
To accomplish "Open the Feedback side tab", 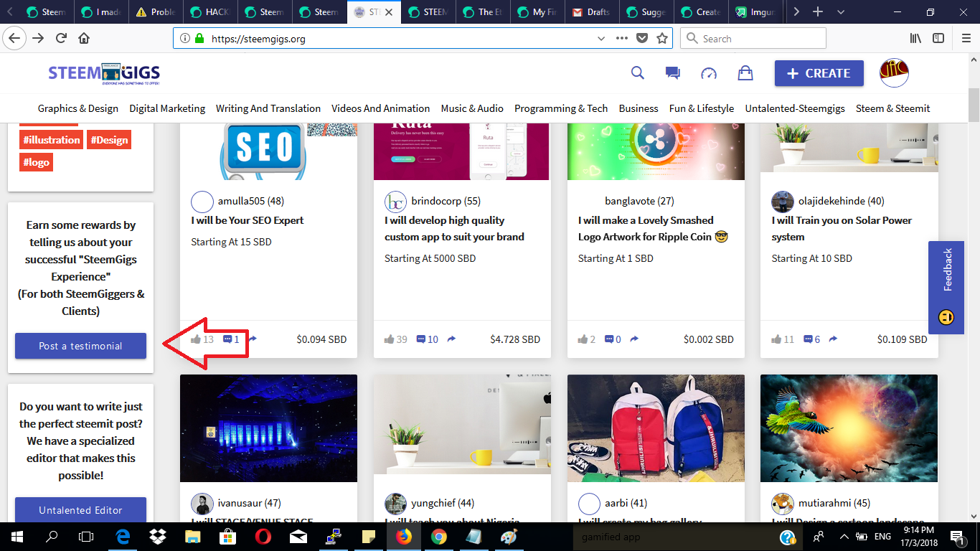I will [946, 288].
